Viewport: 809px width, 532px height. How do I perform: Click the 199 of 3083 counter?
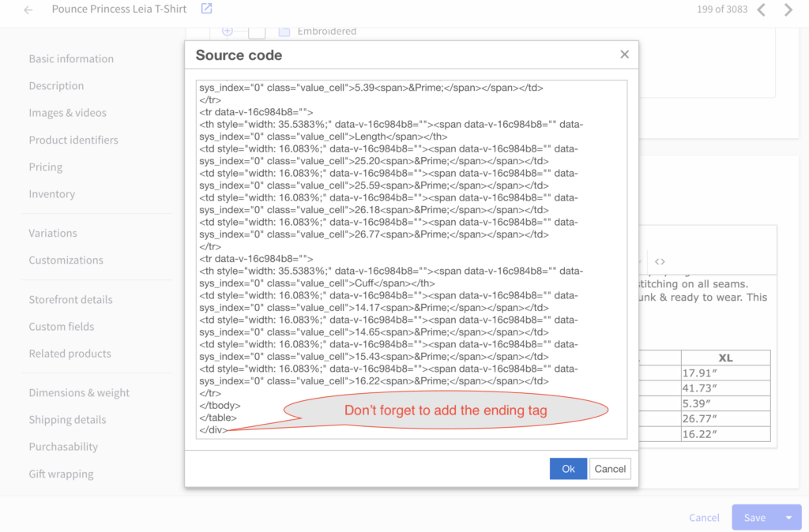722,9
